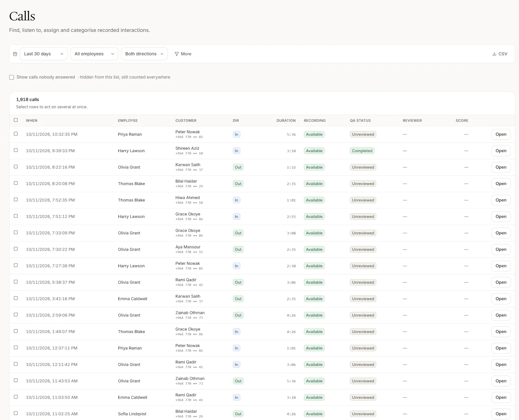Viewport: 519px width, 420px height.
Task: Click the CSV download icon
Action: tap(494, 54)
